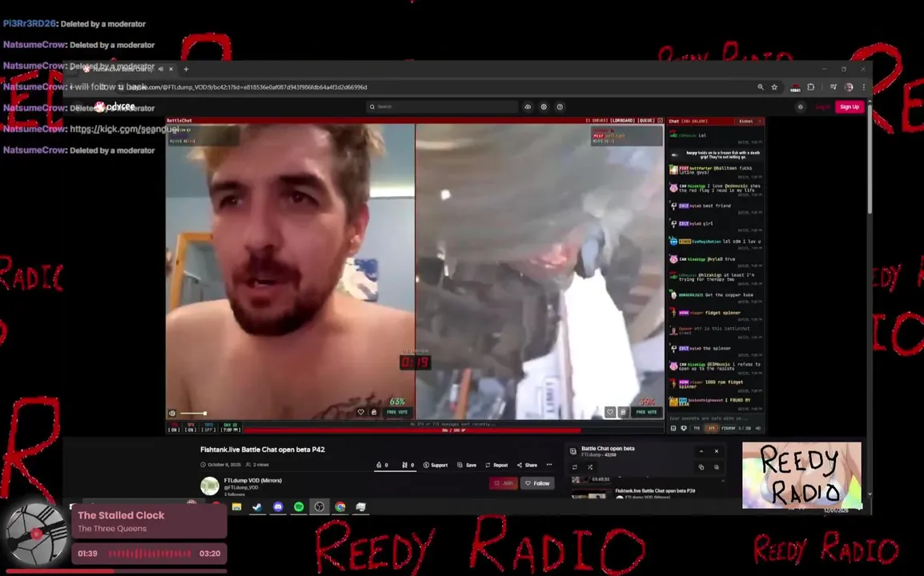Open Google Chrome from the taskbar

coord(340,506)
